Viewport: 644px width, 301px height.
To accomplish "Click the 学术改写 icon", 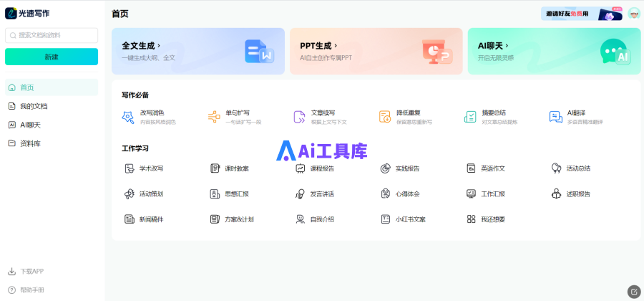I will 130,168.
